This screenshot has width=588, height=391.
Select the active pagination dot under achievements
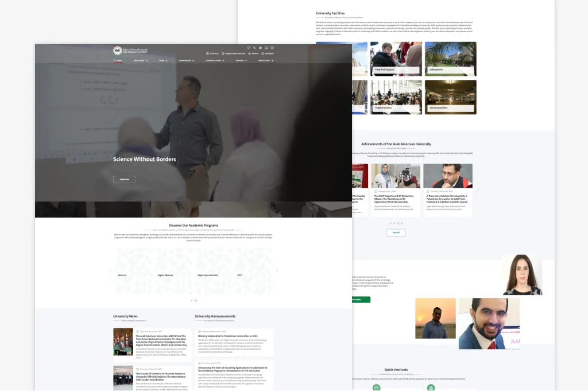pyautogui.click(x=398, y=223)
